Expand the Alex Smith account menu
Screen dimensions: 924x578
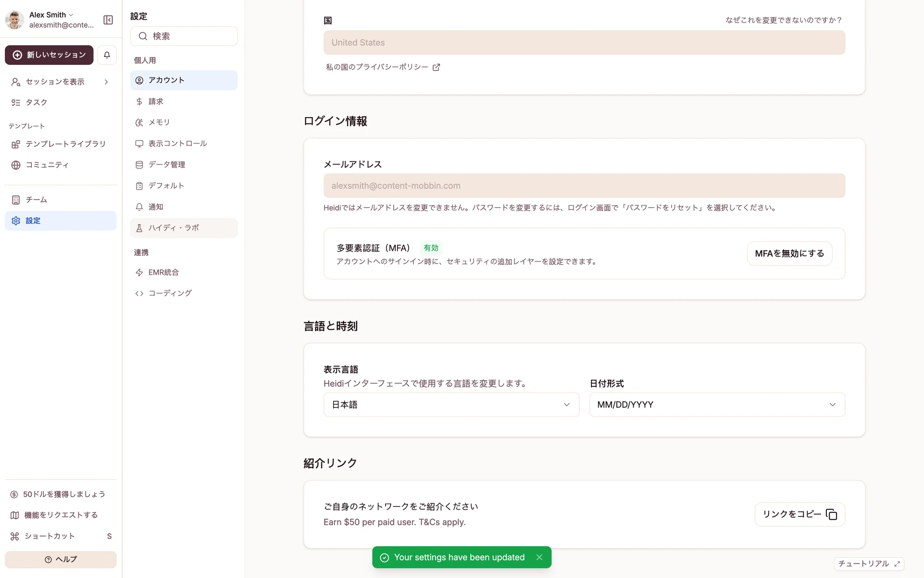pyautogui.click(x=51, y=15)
